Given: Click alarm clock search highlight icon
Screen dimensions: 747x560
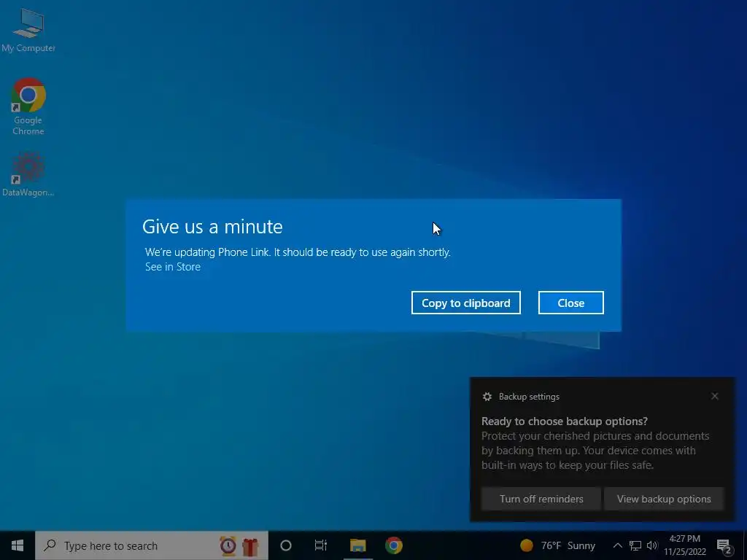Looking at the screenshot, I should pyautogui.click(x=228, y=545).
